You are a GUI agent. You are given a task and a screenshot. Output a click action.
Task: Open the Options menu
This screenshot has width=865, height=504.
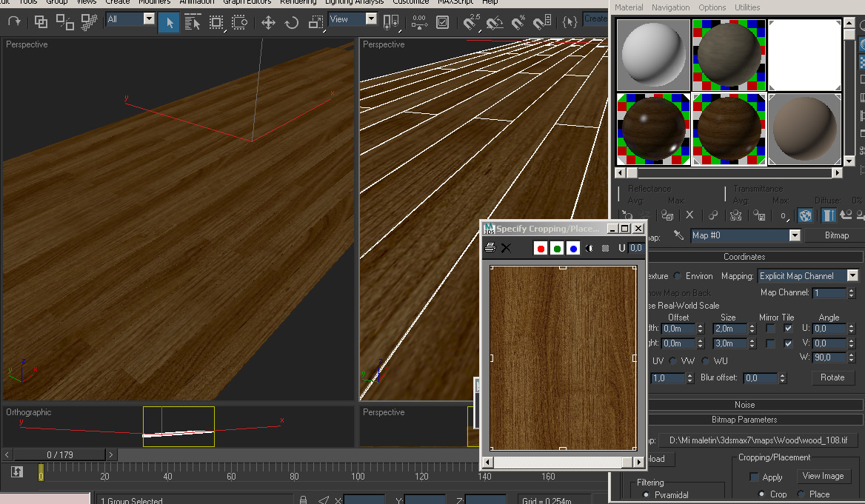pos(712,7)
